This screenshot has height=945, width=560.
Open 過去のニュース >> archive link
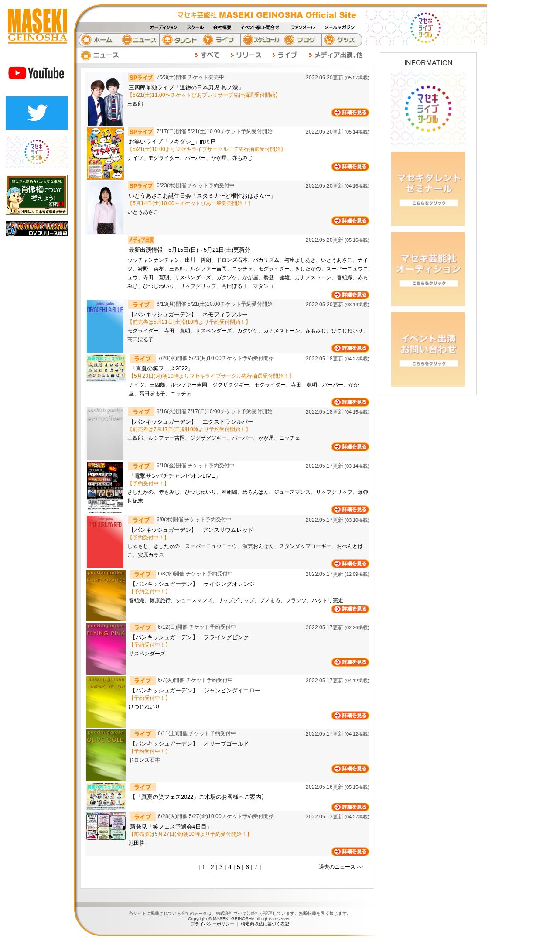pyautogui.click(x=341, y=867)
